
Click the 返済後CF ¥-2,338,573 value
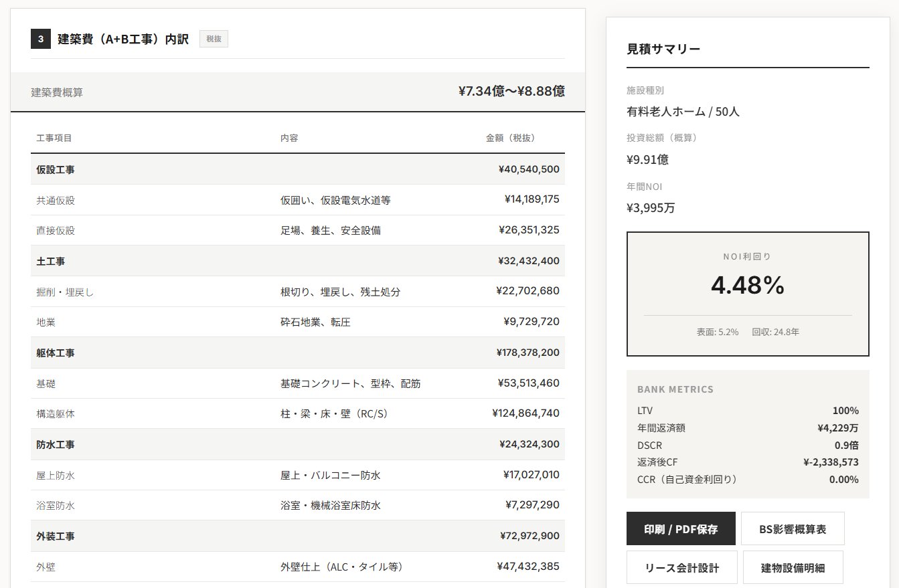pos(831,462)
